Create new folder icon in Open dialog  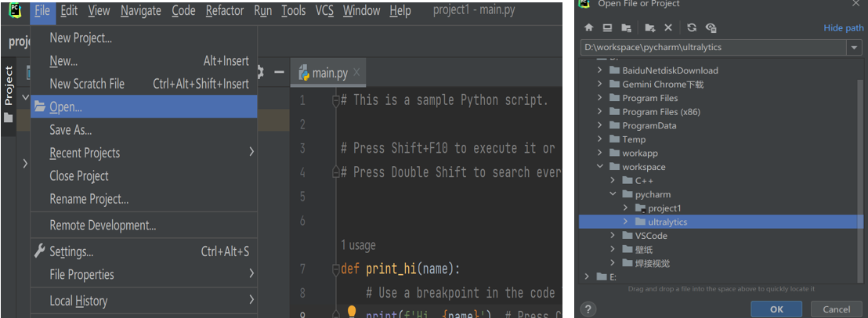650,27
